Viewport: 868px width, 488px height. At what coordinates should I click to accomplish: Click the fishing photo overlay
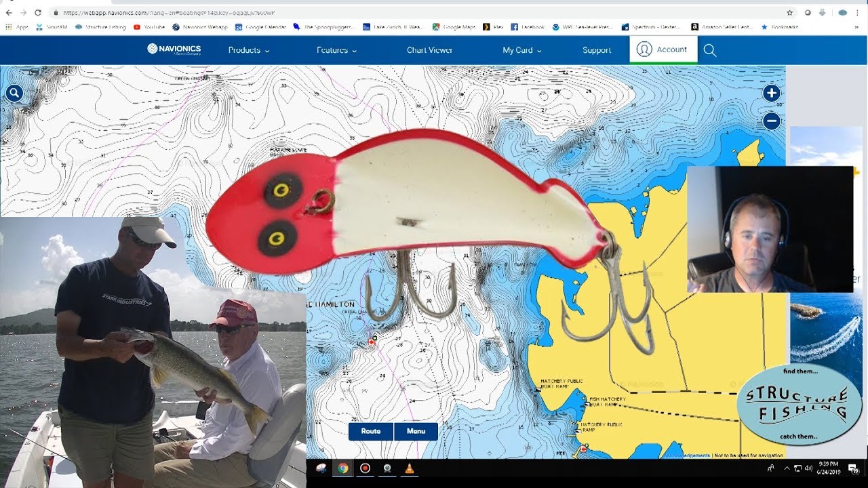pyautogui.click(x=153, y=352)
